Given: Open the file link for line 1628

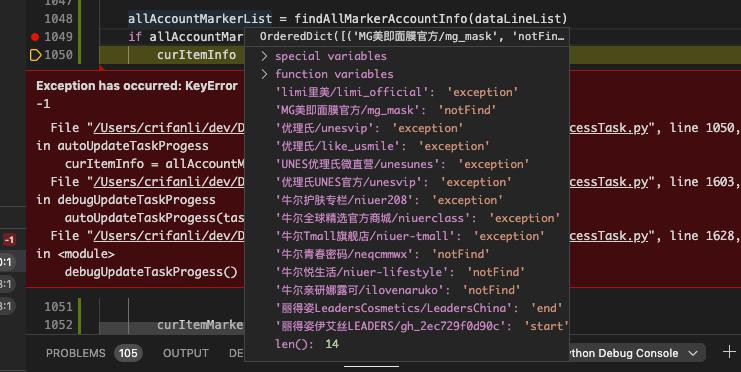Looking at the screenshot, I should pyautogui.click(x=169, y=236).
